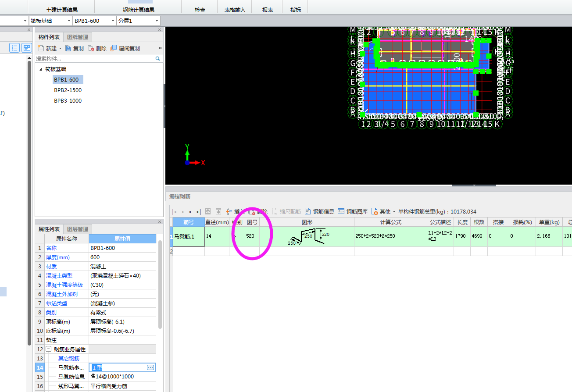
Task: Jump to first rebar record arrow
Action: coord(175,211)
